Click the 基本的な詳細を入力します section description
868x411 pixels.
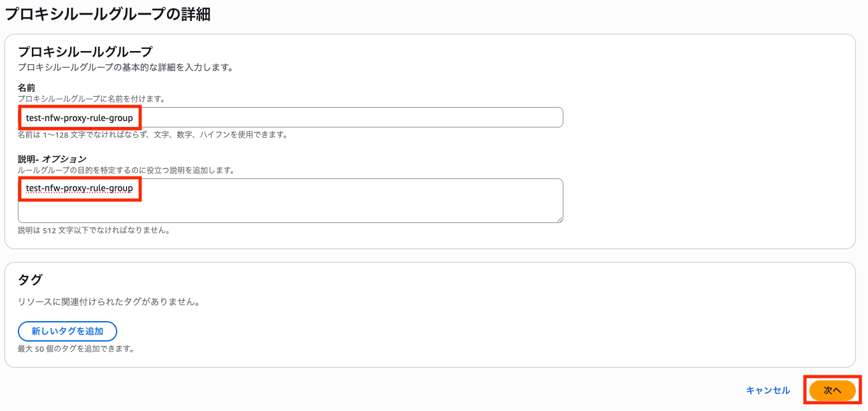[124, 67]
